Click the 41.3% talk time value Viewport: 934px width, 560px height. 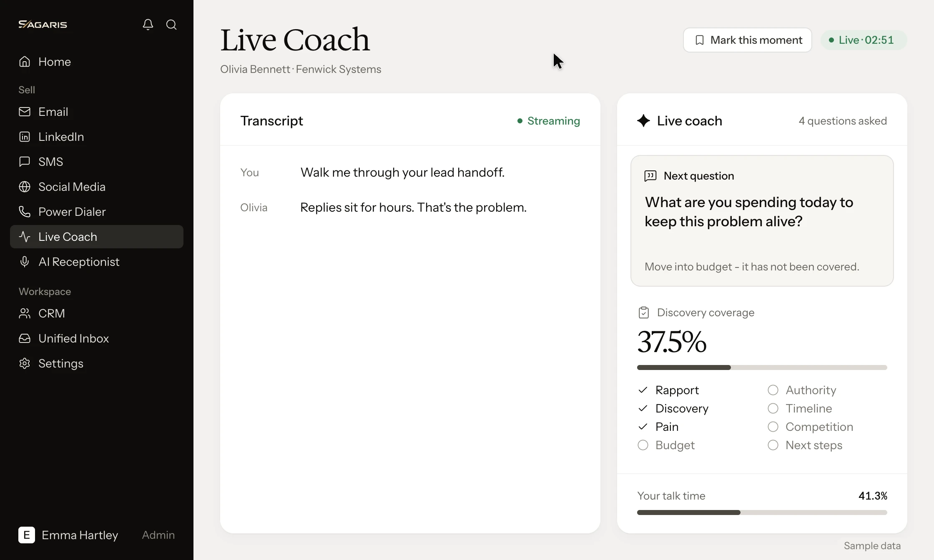873,496
